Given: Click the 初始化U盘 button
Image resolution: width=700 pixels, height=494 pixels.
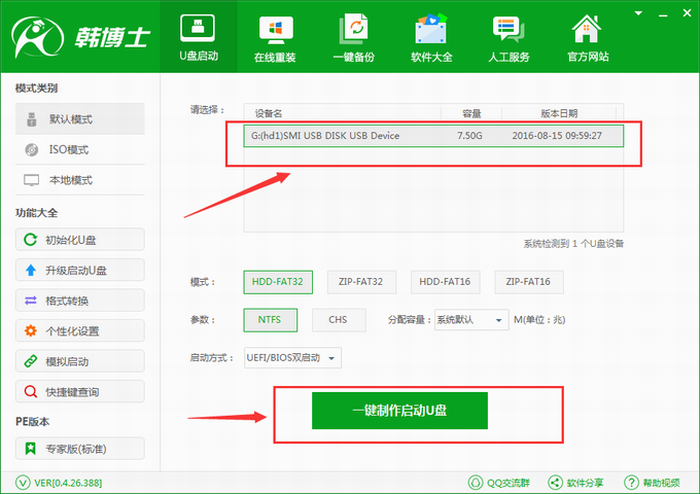Looking at the screenshot, I should [80, 240].
